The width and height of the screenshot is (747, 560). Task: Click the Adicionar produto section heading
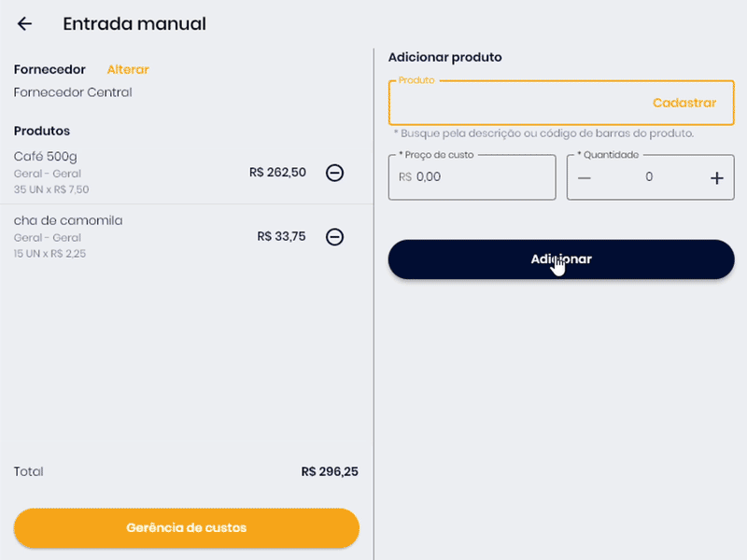pos(444,57)
